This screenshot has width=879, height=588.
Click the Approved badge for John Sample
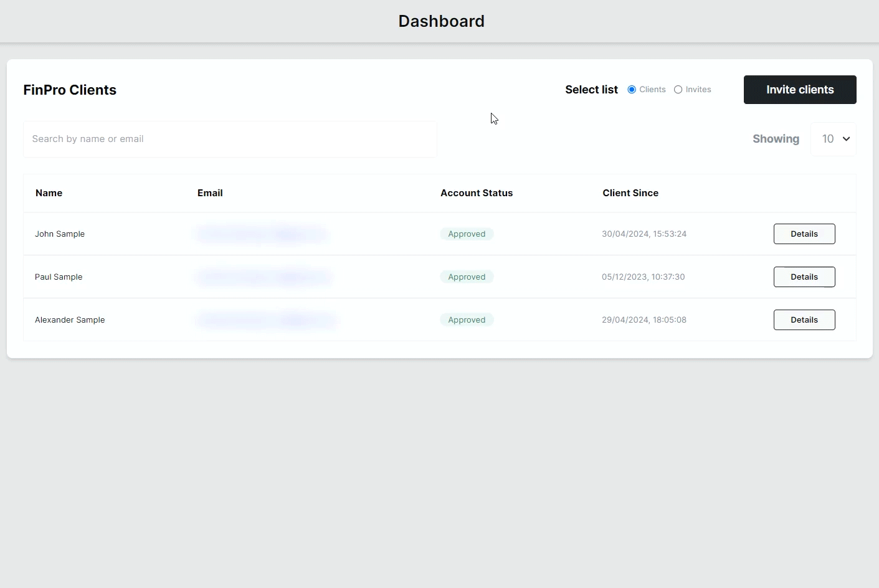(466, 234)
